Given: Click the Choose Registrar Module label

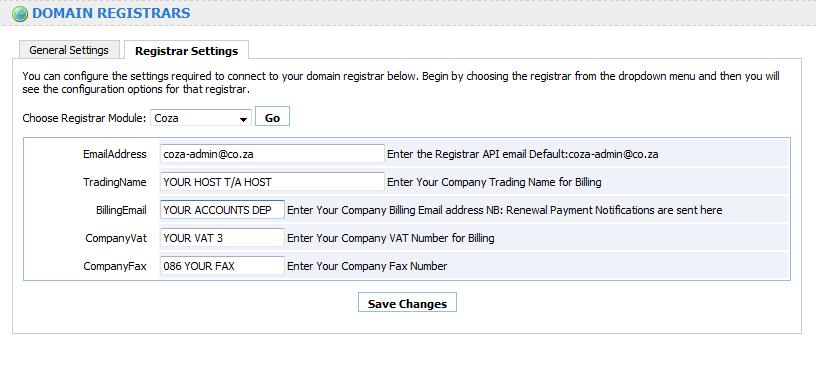Looking at the screenshot, I should click(x=84, y=118).
